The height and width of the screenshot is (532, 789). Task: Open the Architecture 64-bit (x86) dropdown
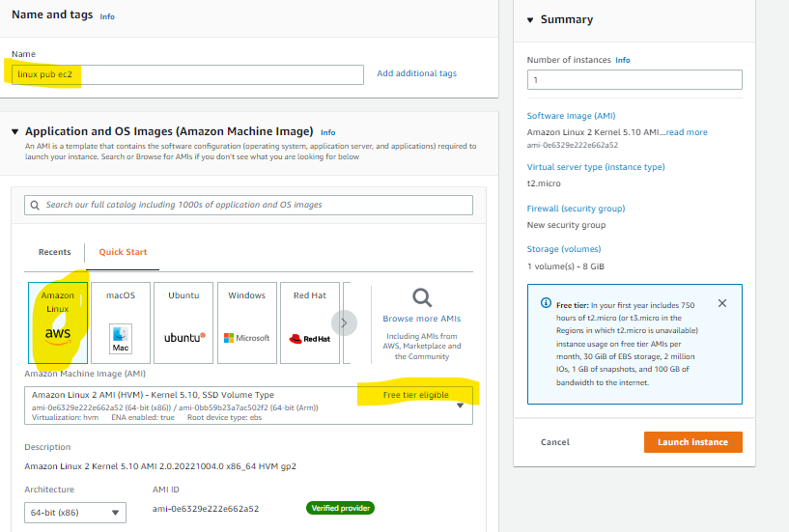pos(75,513)
